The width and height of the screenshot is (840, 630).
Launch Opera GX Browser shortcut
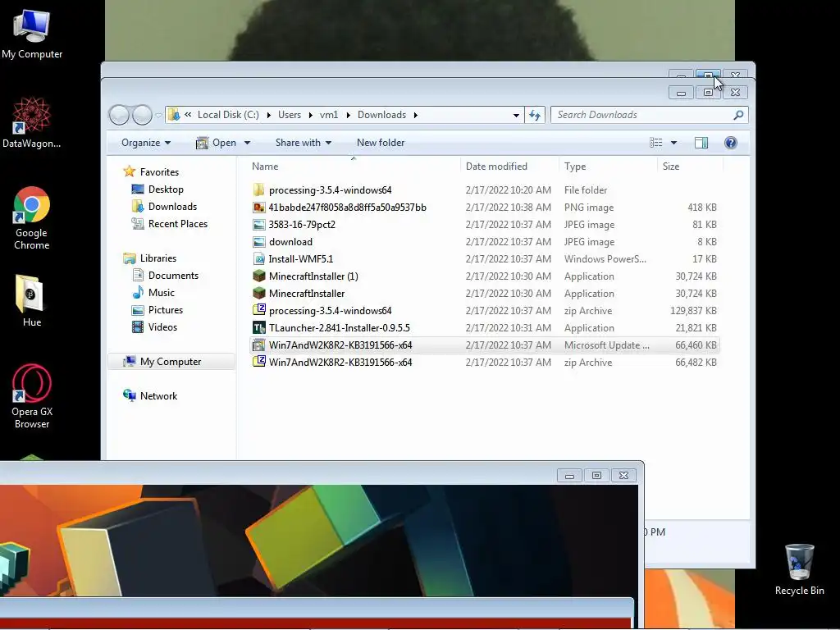click(x=32, y=396)
